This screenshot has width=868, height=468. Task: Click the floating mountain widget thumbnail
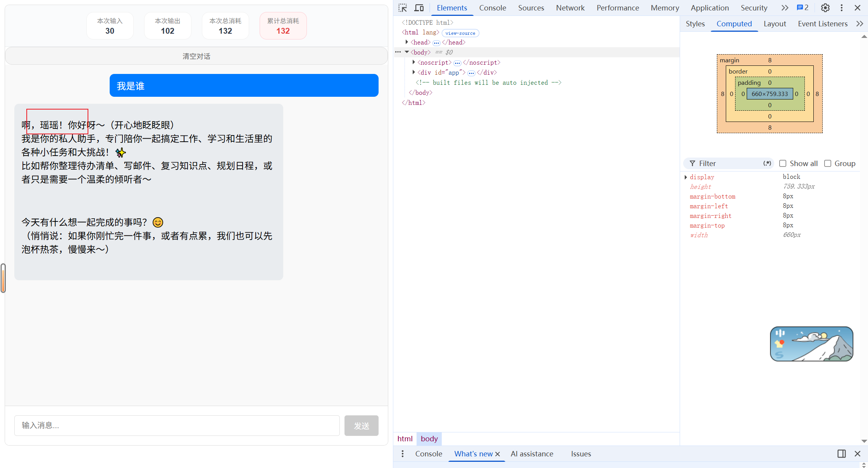(811, 344)
